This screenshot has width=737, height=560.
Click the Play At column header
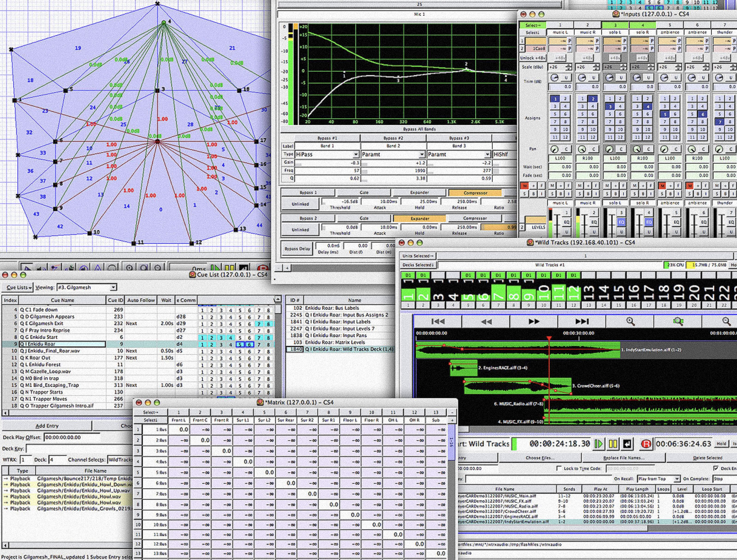pos(601,489)
